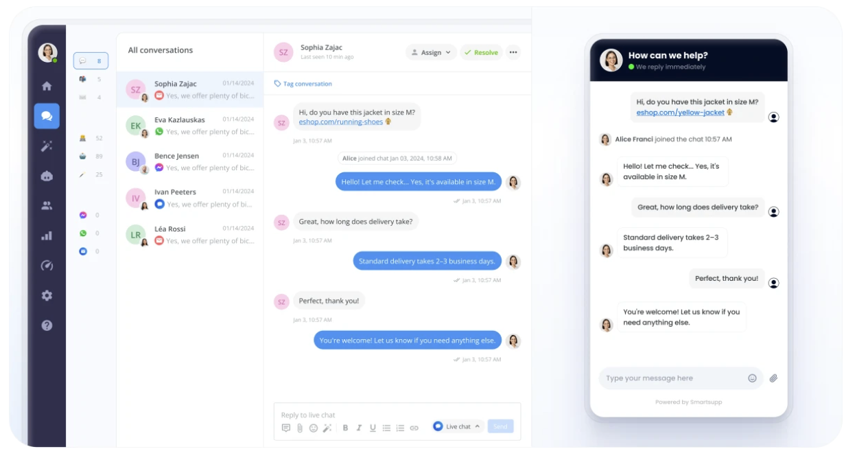Open the magic wand automation icon in sidebar
The height and width of the screenshot is (471, 868).
tap(47, 146)
